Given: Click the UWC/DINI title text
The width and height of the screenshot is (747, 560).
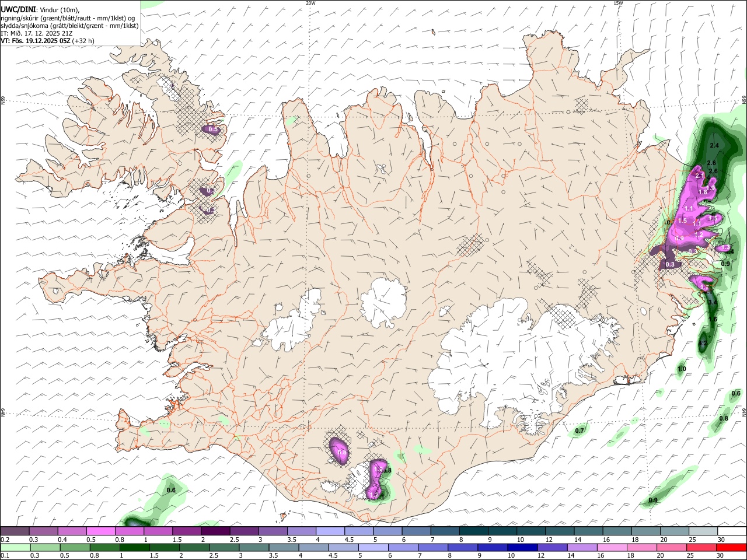Looking at the screenshot, I should pos(18,10).
